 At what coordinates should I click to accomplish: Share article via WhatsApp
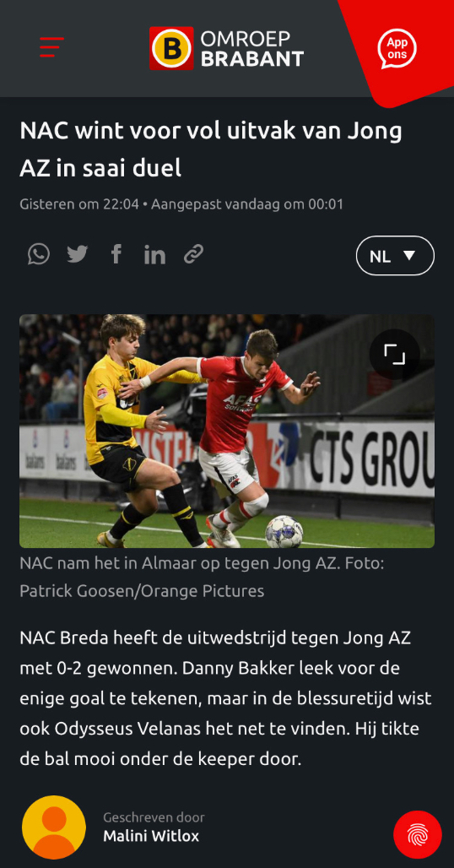[39, 255]
